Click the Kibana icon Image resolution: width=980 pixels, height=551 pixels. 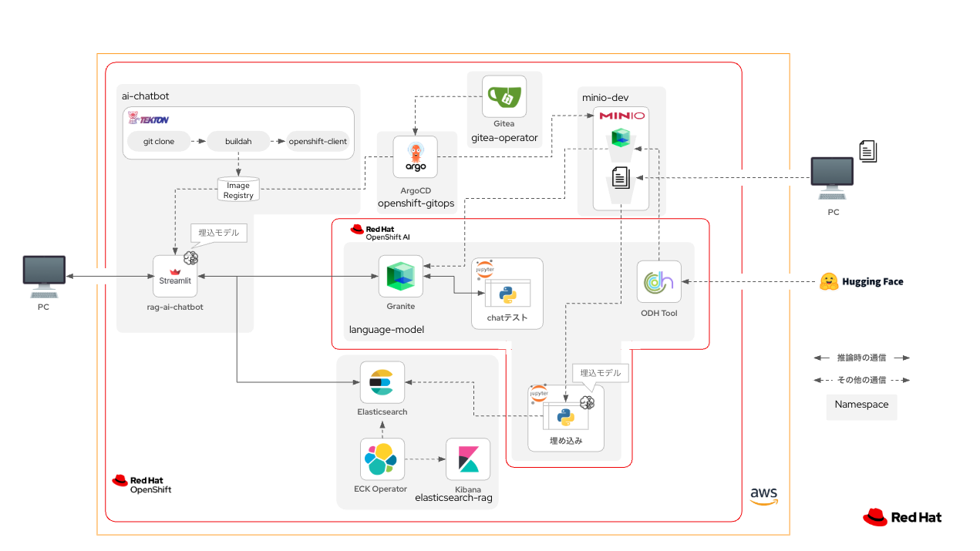[x=468, y=459]
